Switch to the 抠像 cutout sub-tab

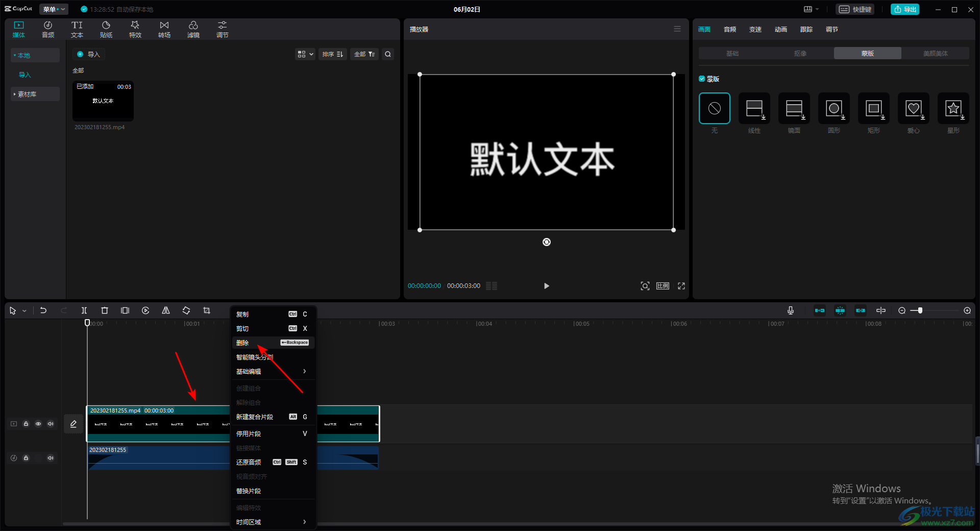tap(800, 53)
